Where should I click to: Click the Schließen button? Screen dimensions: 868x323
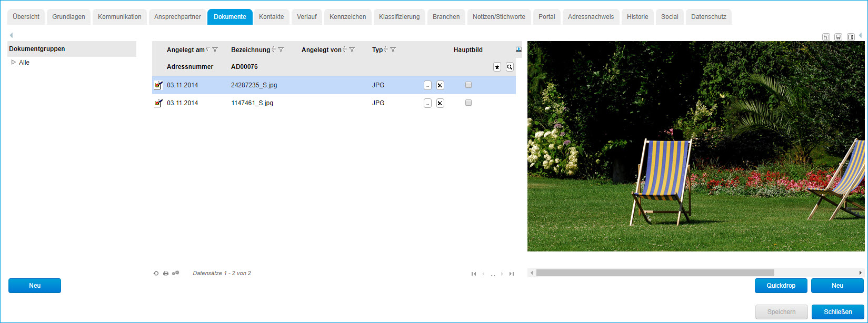(838, 312)
